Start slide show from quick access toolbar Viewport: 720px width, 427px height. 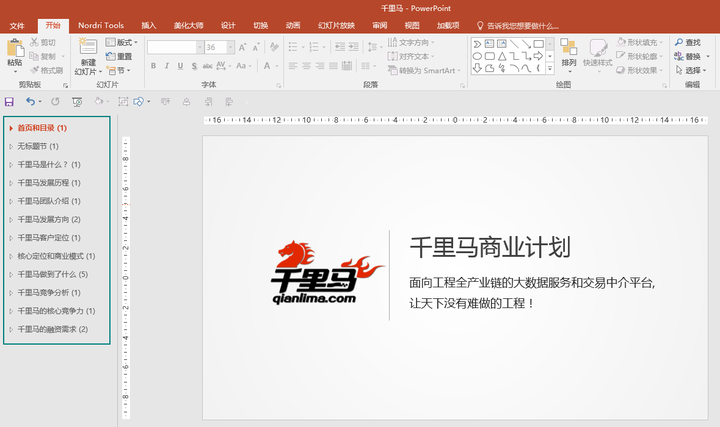pos(77,101)
